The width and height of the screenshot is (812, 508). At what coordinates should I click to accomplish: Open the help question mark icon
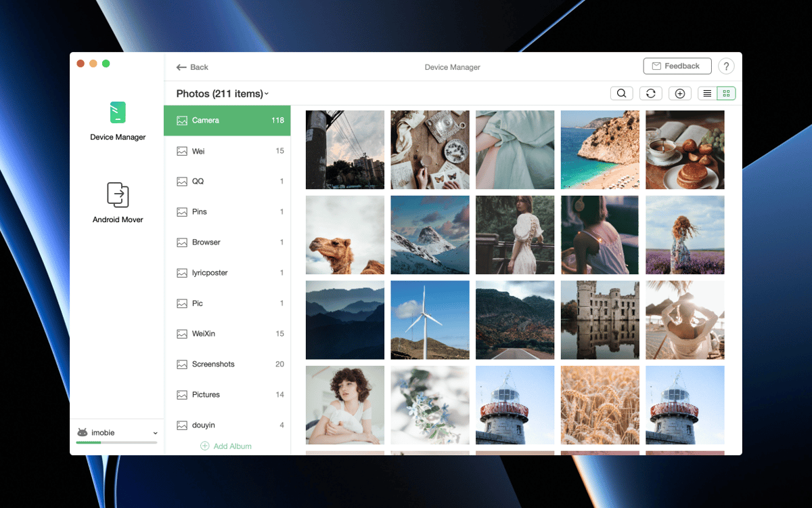[x=726, y=66]
